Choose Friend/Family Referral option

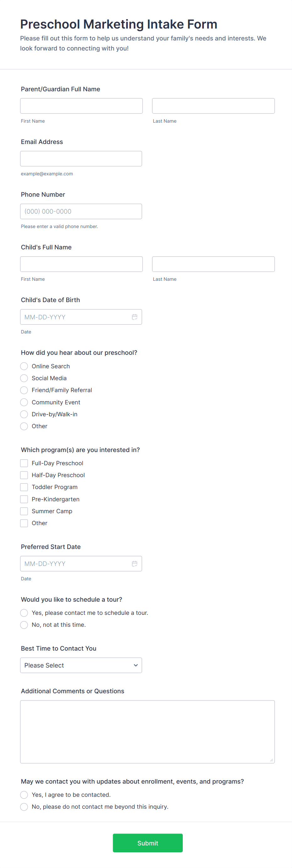24,390
